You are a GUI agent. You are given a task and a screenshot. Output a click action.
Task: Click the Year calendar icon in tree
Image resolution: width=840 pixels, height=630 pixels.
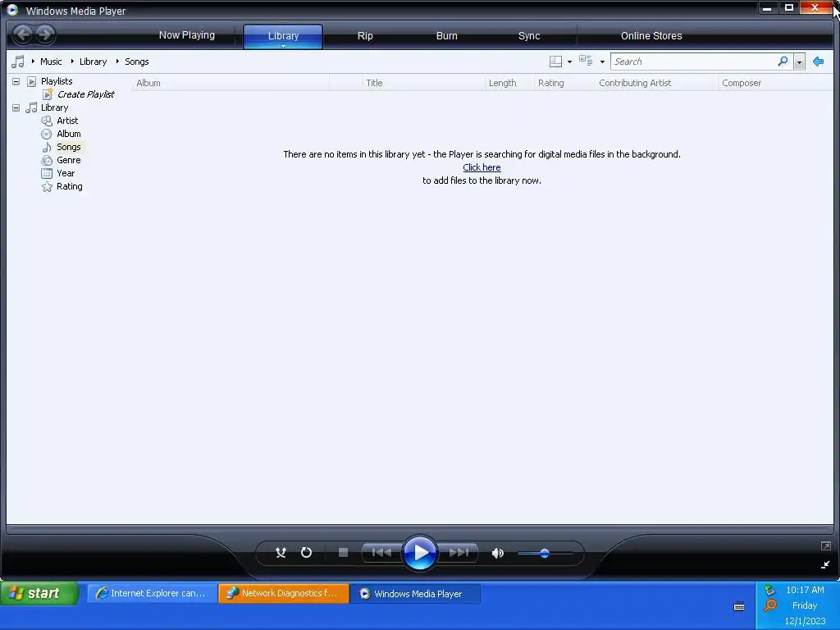[47, 173]
